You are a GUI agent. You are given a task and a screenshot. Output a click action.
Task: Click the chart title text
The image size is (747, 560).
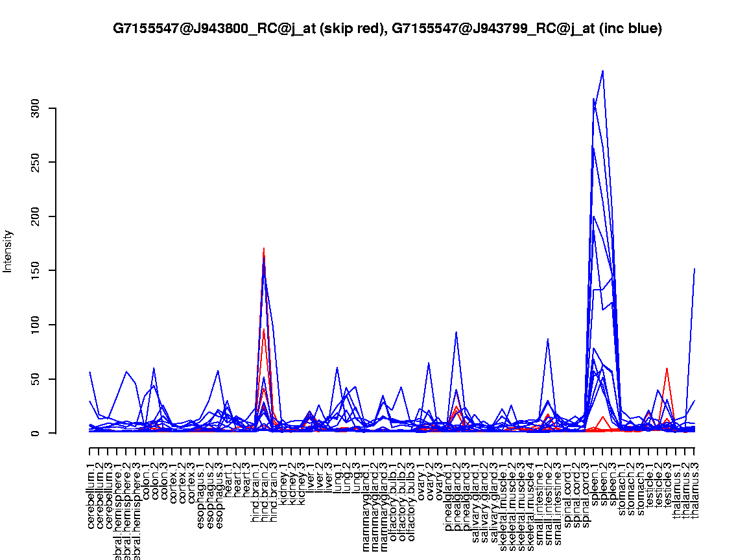pyautogui.click(x=387, y=29)
